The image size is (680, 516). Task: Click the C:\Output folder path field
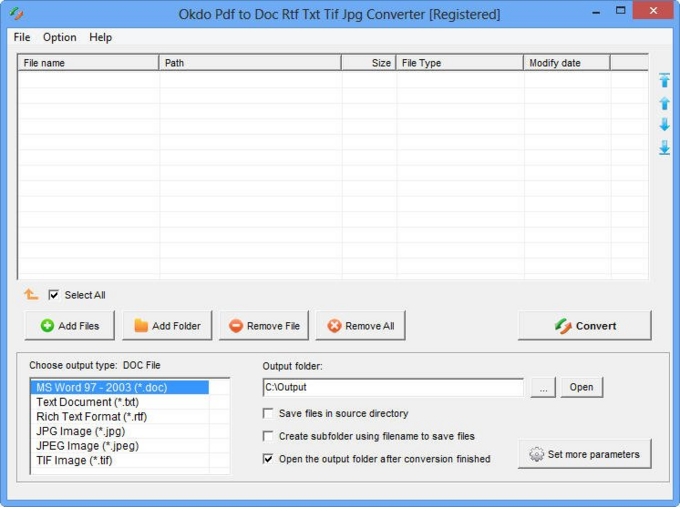[393, 387]
